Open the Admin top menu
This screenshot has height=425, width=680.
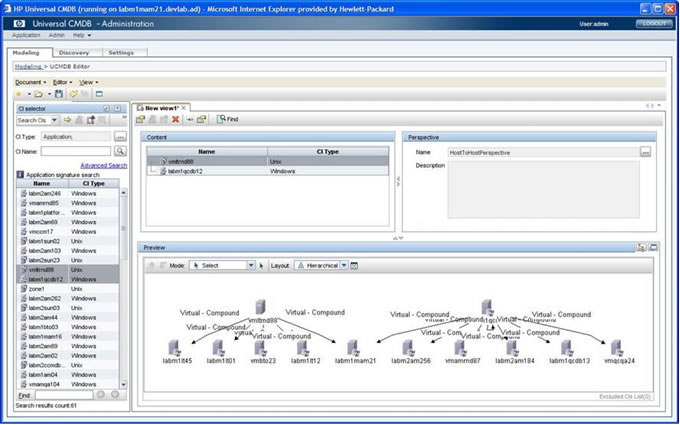coord(56,35)
